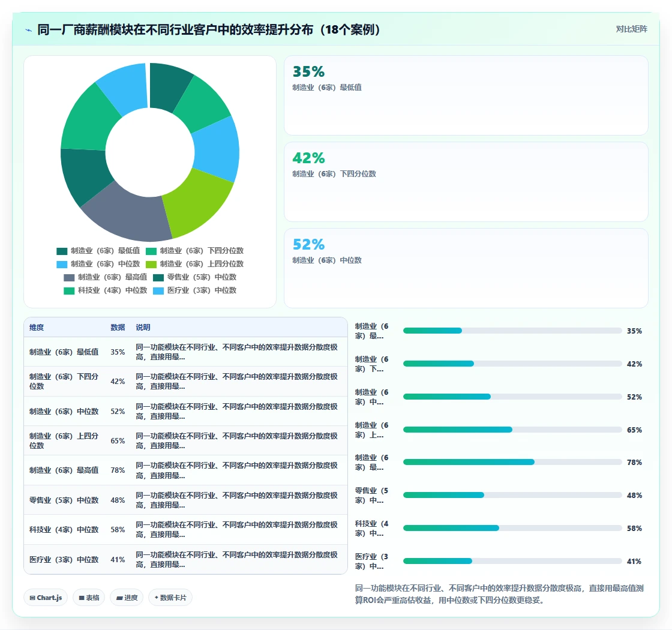Click the 科技业 progress bar at 58%

(x=512, y=528)
